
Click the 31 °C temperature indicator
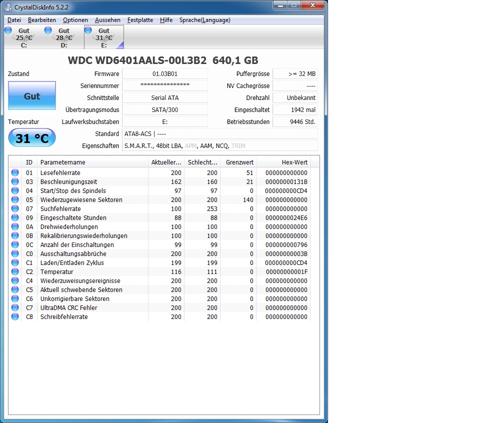pos(32,138)
